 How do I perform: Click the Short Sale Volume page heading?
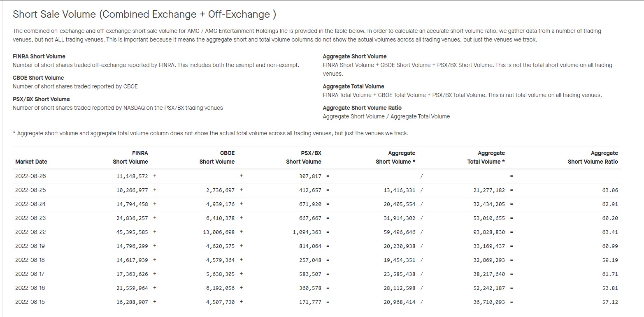[x=144, y=14]
